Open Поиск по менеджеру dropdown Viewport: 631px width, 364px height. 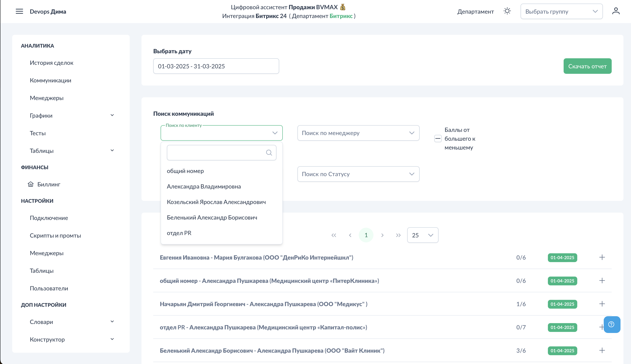tap(358, 133)
